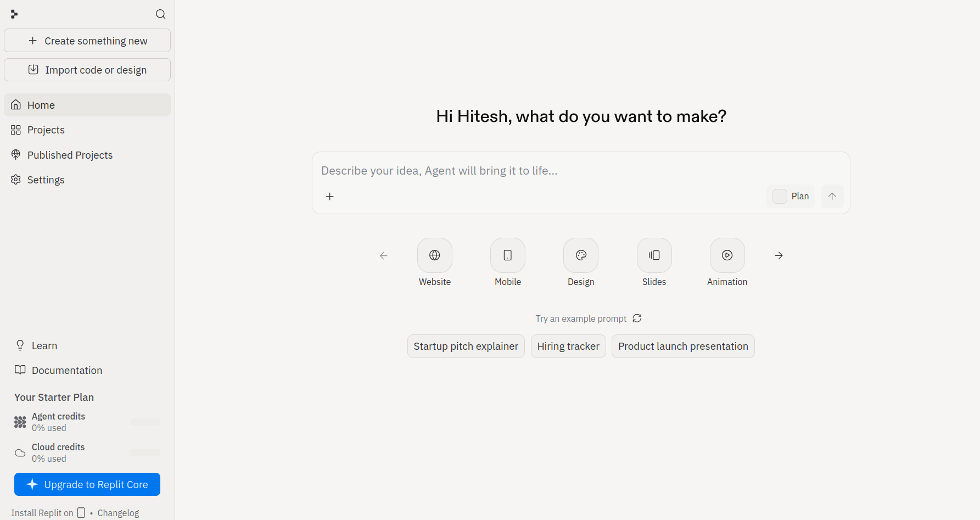This screenshot has width=980, height=520.
Task: Go to Published Projects
Action: point(70,155)
